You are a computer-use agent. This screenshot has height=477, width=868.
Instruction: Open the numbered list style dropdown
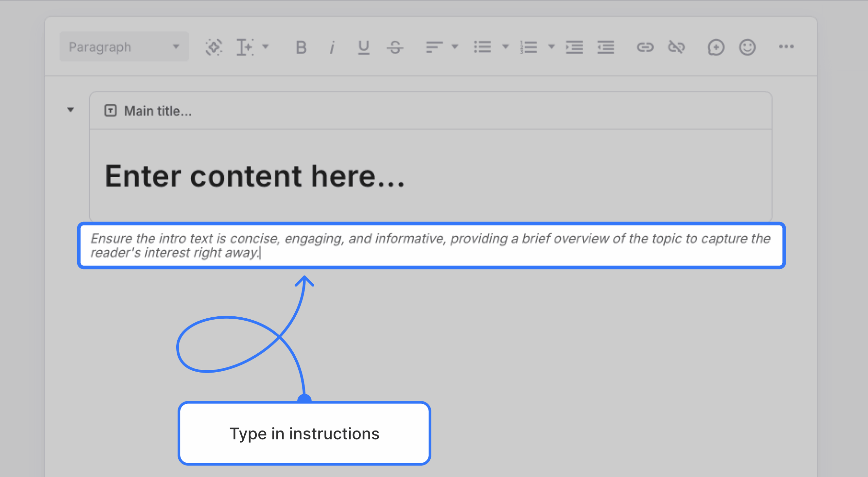coord(552,47)
